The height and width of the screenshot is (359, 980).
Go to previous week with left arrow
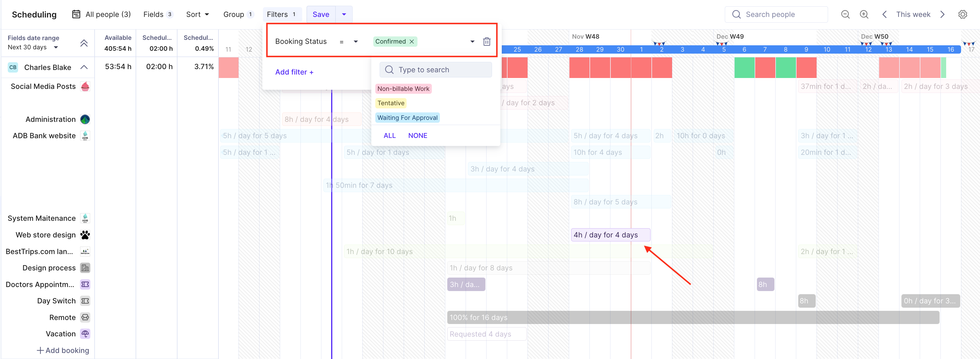point(885,14)
